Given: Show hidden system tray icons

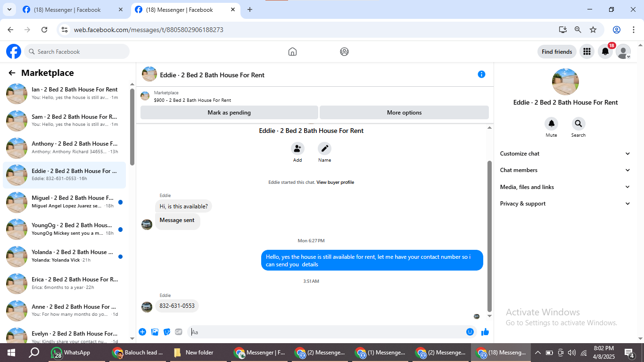Looking at the screenshot, I should pos(538,353).
